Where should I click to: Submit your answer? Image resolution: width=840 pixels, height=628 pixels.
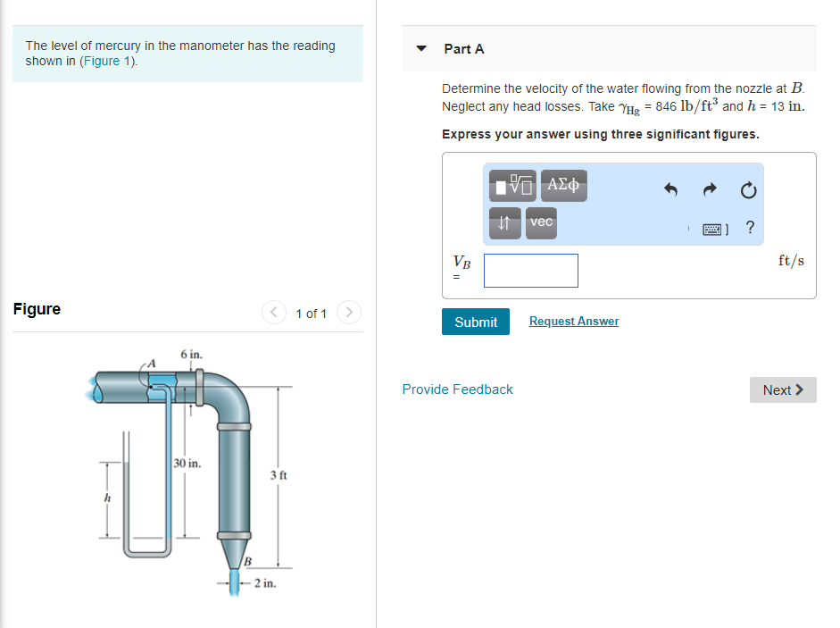pyautogui.click(x=475, y=322)
